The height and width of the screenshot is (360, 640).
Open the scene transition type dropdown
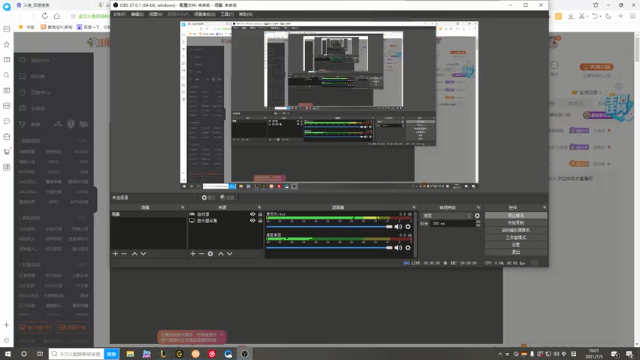click(446, 216)
